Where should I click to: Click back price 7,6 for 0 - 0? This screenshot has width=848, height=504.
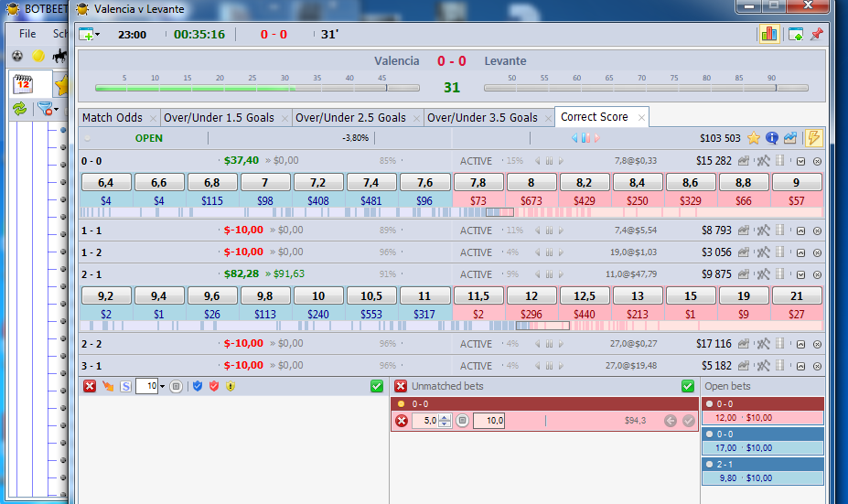(x=424, y=183)
